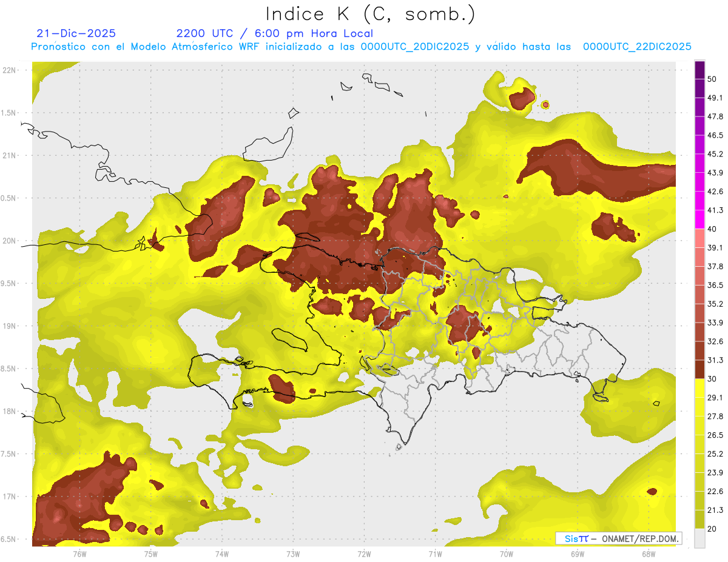The image size is (728, 562).
Task: Click the "32.6" color scale value
Action: coord(715,341)
